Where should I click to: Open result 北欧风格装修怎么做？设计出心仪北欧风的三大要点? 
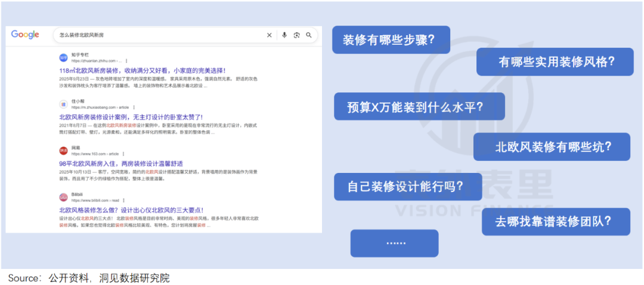(131, 210)
